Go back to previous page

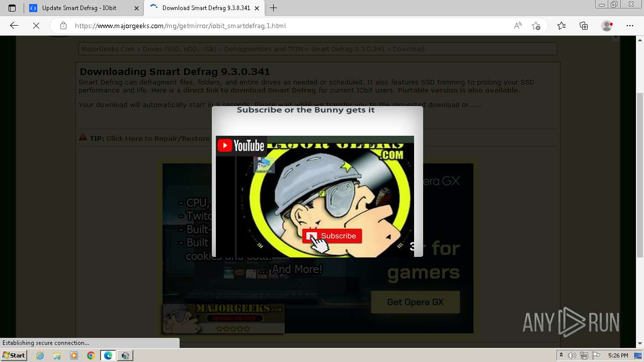[x=14, y=26]
